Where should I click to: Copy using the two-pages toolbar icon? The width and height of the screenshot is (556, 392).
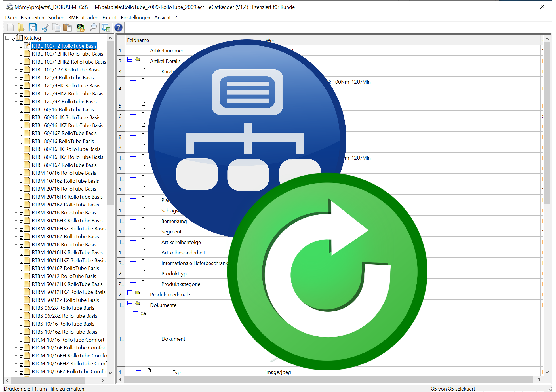click(56, 28)
